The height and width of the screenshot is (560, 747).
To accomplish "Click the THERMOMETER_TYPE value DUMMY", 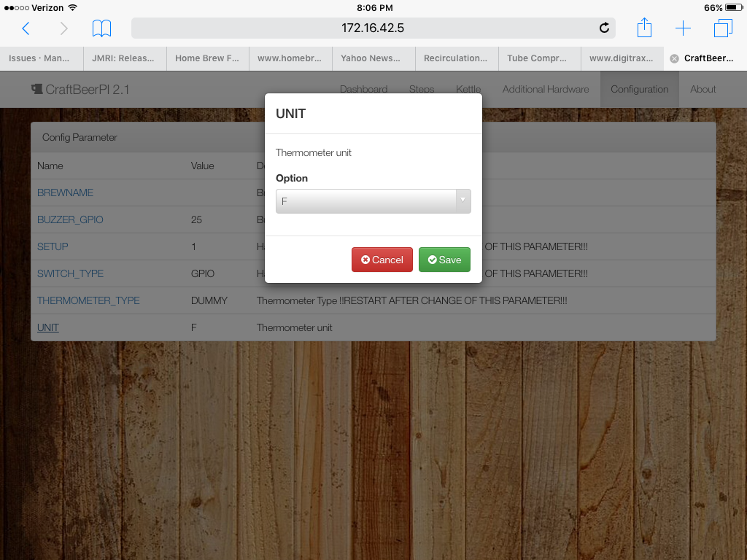I will pos(209,300).
